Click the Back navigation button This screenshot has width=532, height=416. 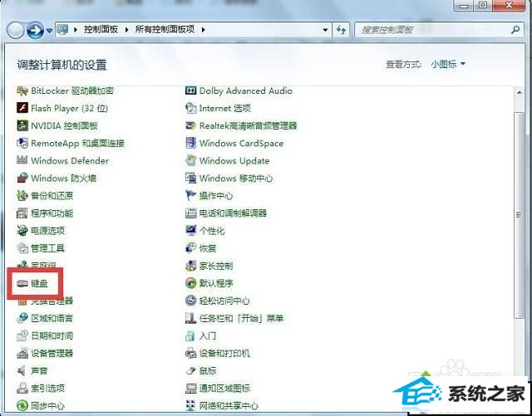15,31
